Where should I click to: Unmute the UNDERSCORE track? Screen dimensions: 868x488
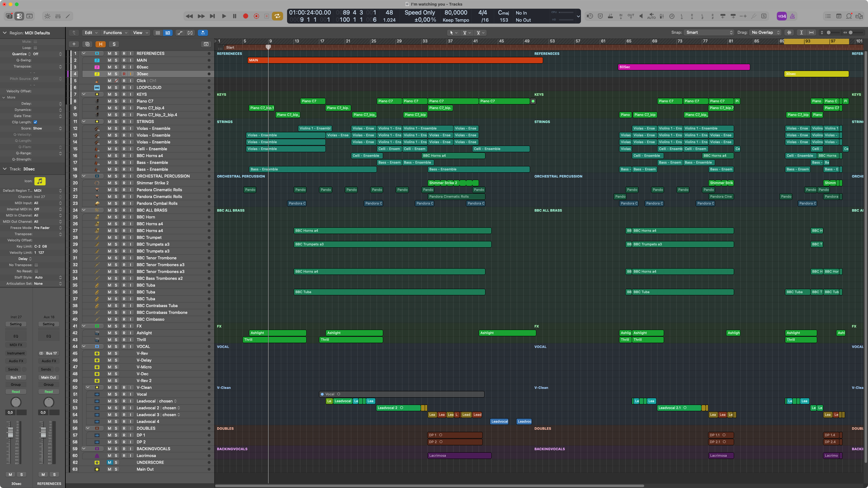pyautogui.click(x=109, y=462)
